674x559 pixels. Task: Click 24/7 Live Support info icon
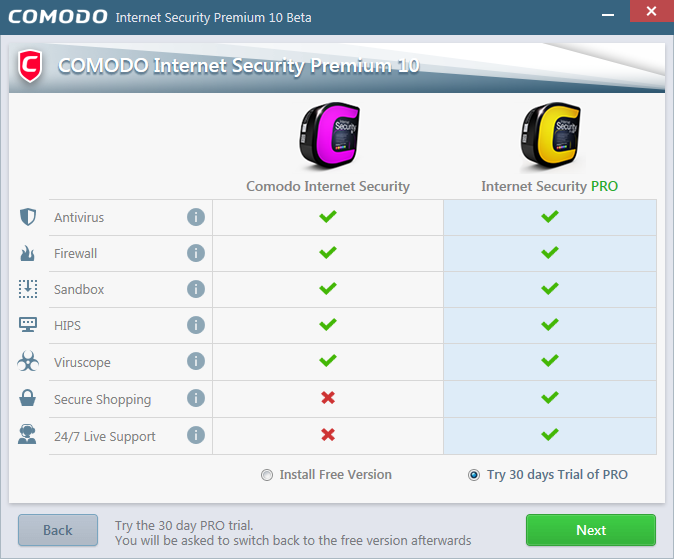pos(196,435)
